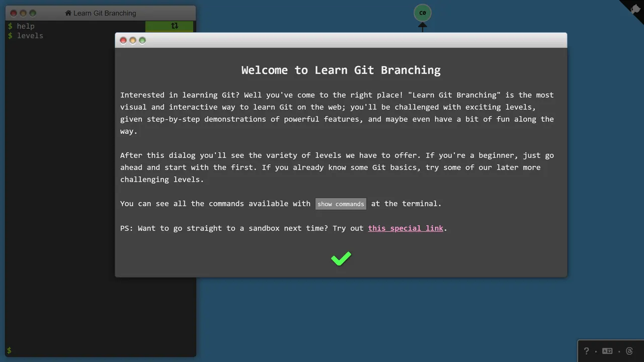644x362 pixels.
Task: Click the home icon in terminal title
Action: pyautogui.click(x=68, y=13)
